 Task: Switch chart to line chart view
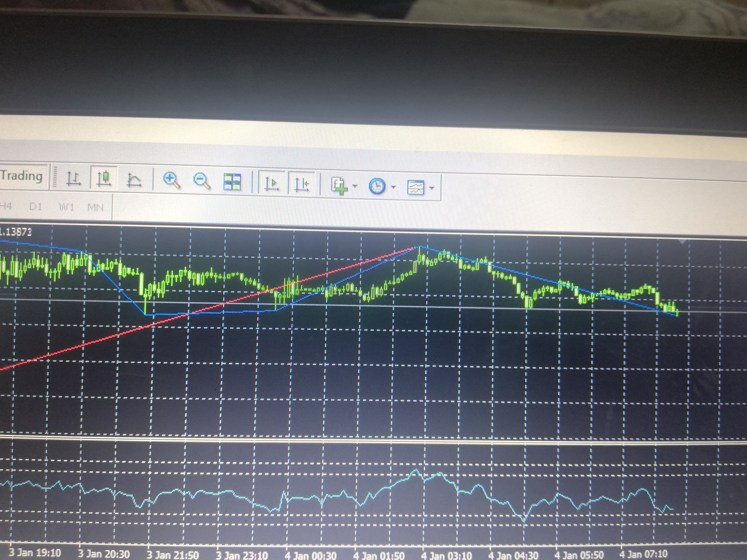(x=134, y=180)
